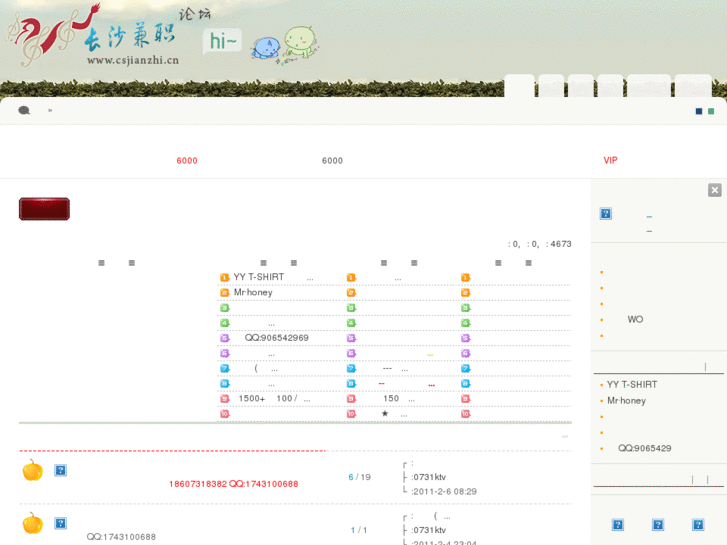This screenshot has height=545, width=727.
Task: Open the 150 ranking entry
Action: pyautogui.click(x=399, y=398)
